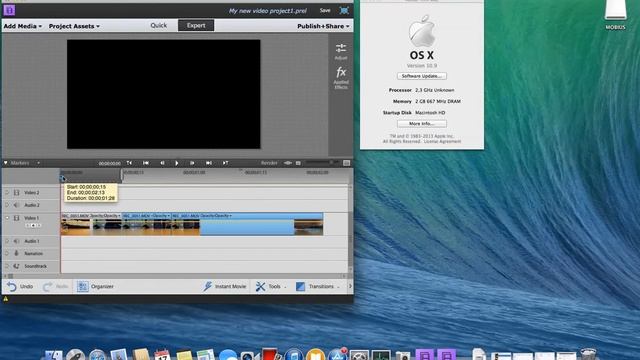The height and width of the screenshot is (360, 640).
Task: Open the Add Media dropdown
Action: click(x=22, y=26)
